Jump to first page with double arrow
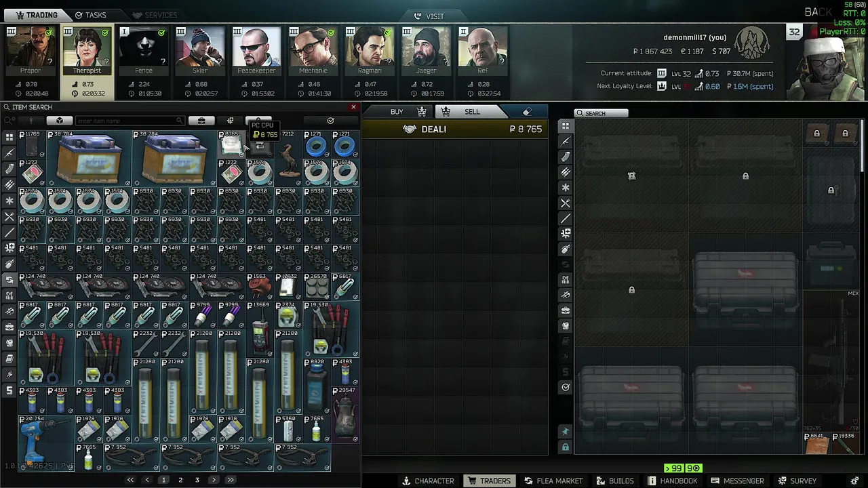The image size is (868, 488). click(130, 480)
